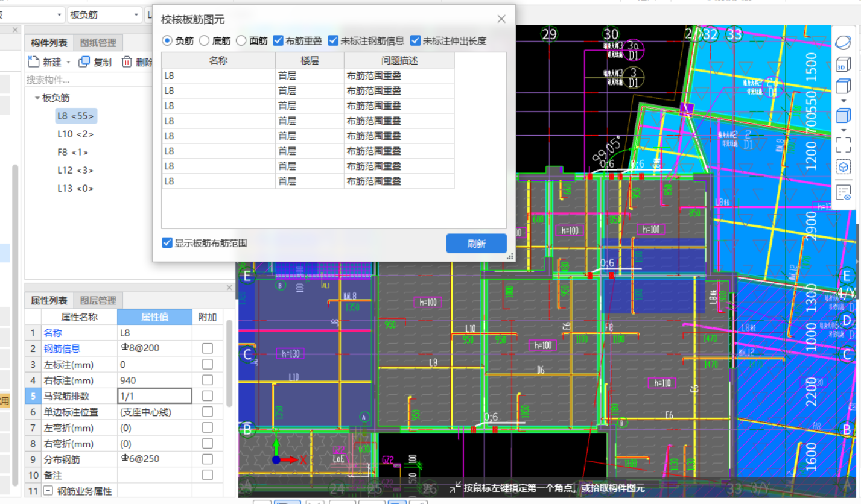Select the 面筋 radio button
861x504 pixels.
(x=241, y=41)
